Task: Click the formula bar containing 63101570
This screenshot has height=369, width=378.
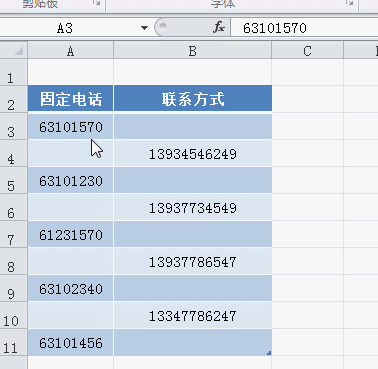Action: (x=304, y=28)
